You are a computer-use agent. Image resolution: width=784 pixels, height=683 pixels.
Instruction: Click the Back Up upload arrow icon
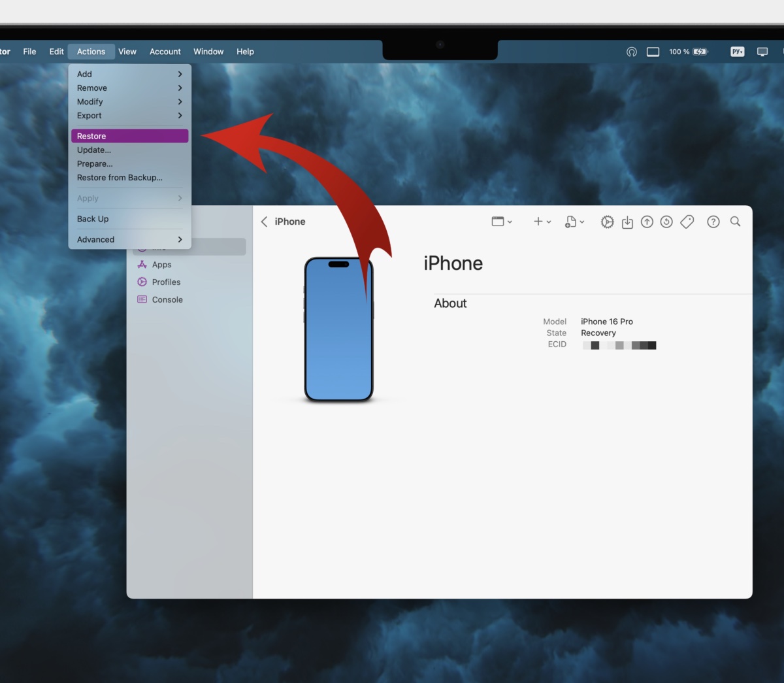[x=647, y=222]
